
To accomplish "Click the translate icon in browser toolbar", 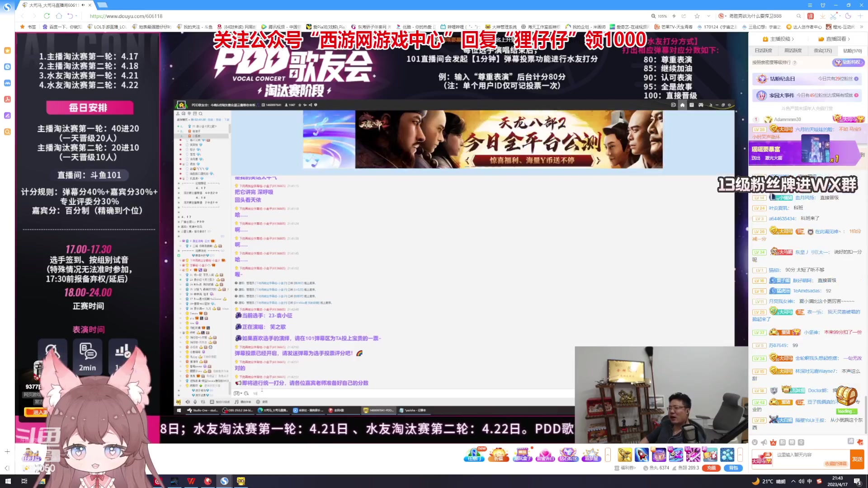I will pyautogui.click(x=811, y=16).
